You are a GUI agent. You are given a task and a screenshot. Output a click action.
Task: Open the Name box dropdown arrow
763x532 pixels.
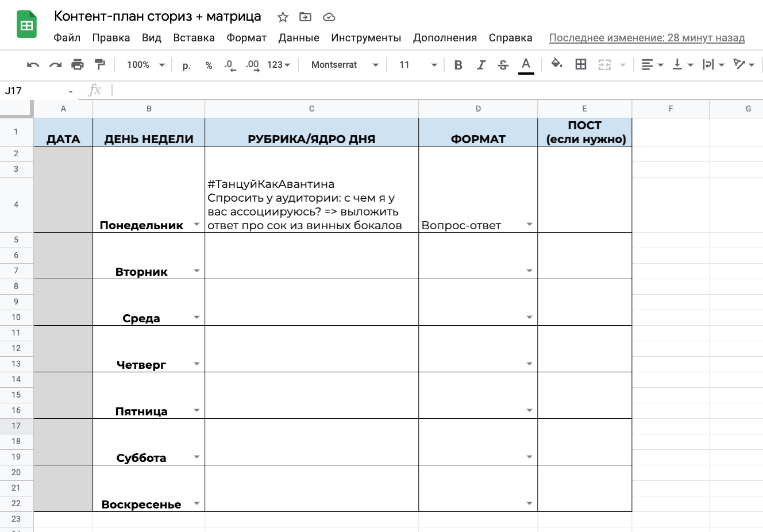71,91
